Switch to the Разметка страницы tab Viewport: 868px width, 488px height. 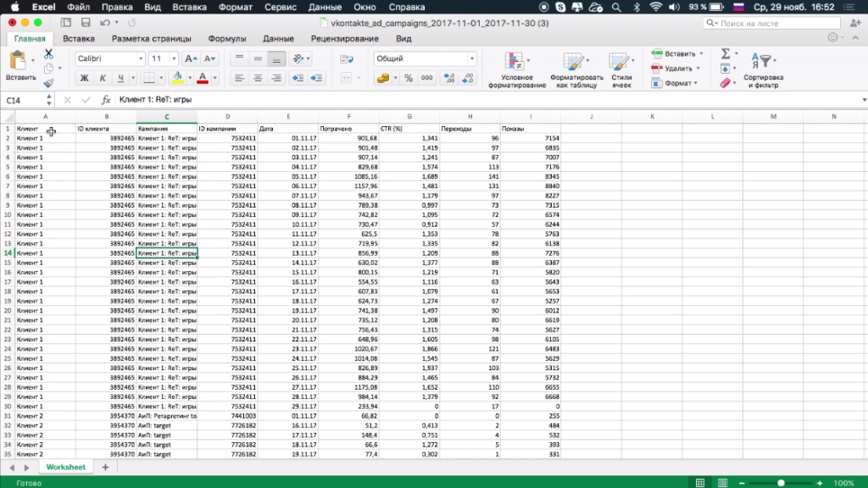click(151, 39)
